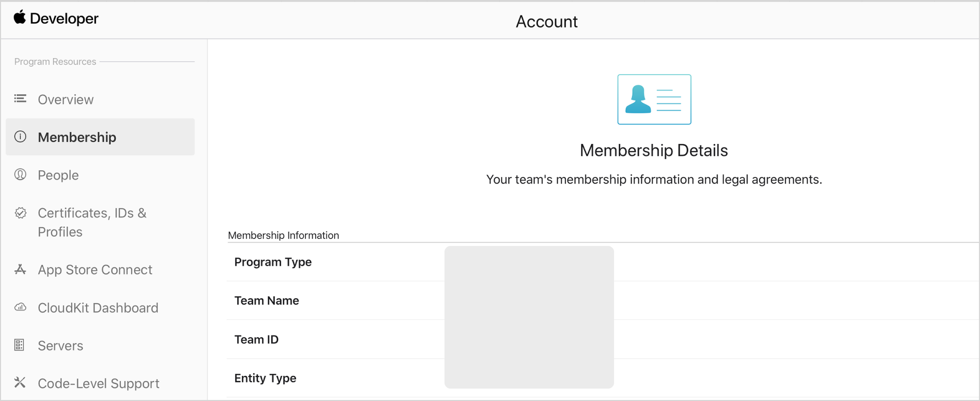Open Certificates, IDs & Profiles
Viewport: 980px width, 401px height.
click(x=92, y=222)
